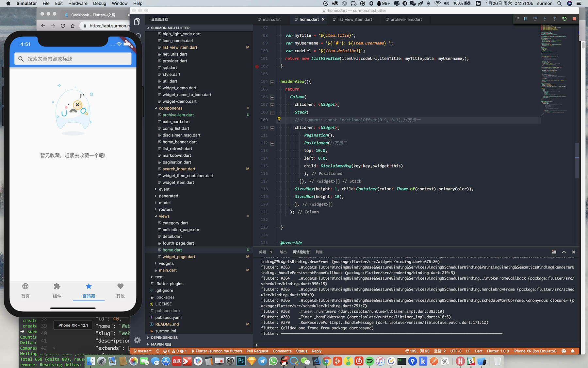Stop debugging with the red square
Image resolution: width=588 pixels, height=368 pixels.
point(574,19)
